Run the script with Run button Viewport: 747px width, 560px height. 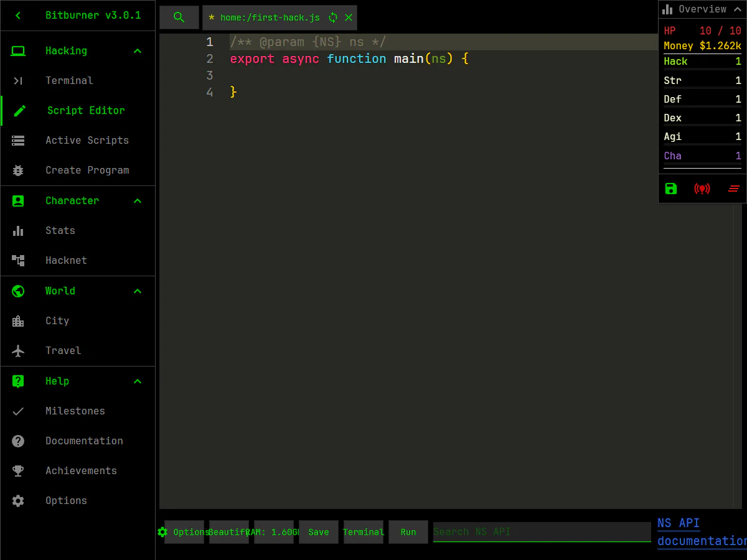[x=408, y=532]
